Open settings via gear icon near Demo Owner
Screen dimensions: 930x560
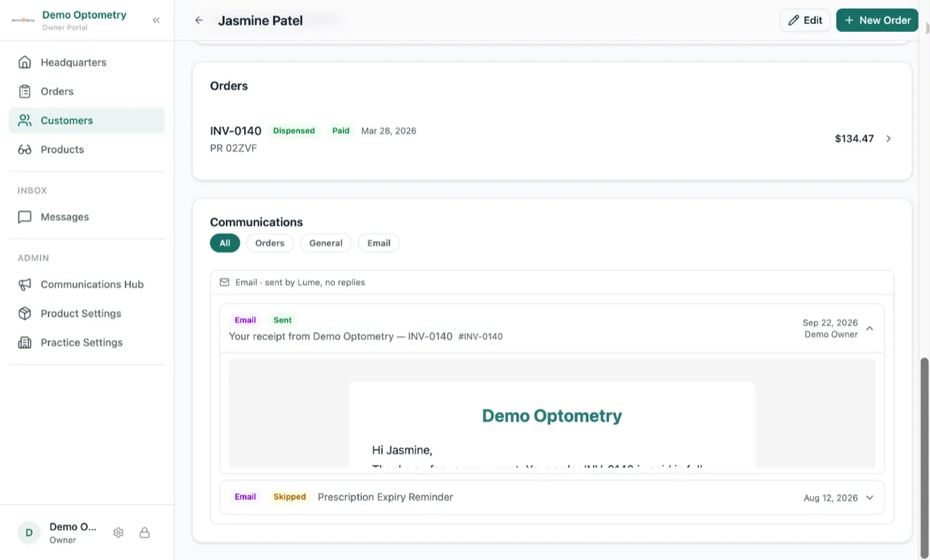click(x=118, y=532)
